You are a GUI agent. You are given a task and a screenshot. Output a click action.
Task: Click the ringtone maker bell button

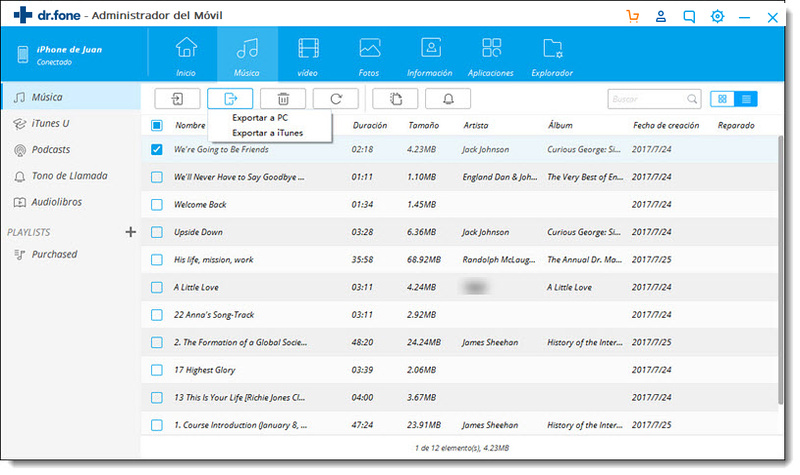(448, 98)
